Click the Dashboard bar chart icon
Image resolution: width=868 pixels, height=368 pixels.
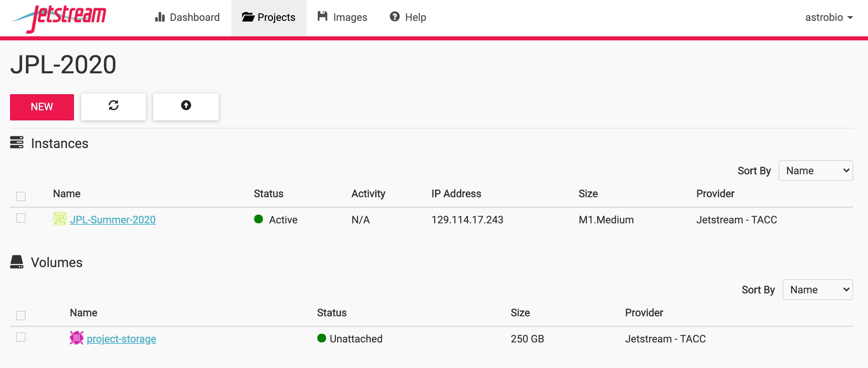click(160, 17)
